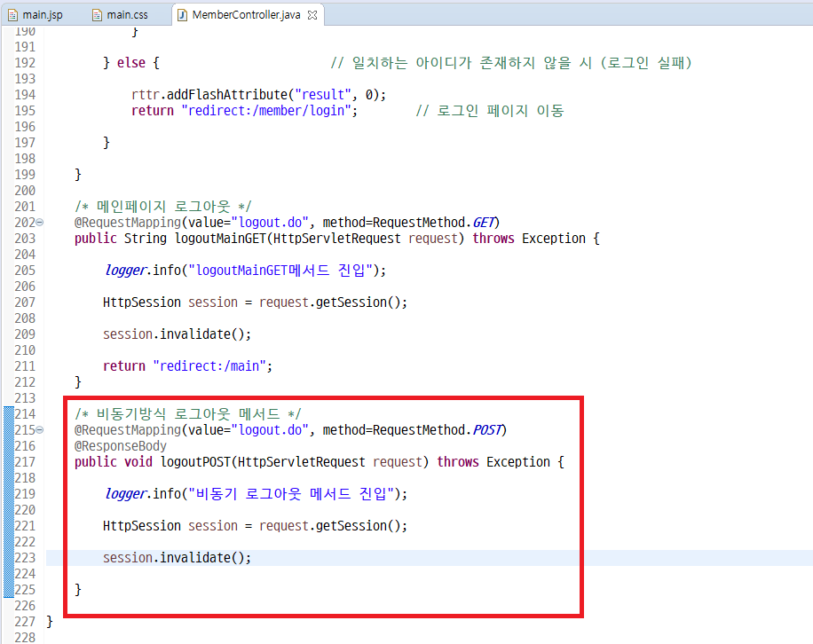This screenshot has height=644, width=813.
Task: Click the logger.info line 219
Action: click(x=257, y=493)
